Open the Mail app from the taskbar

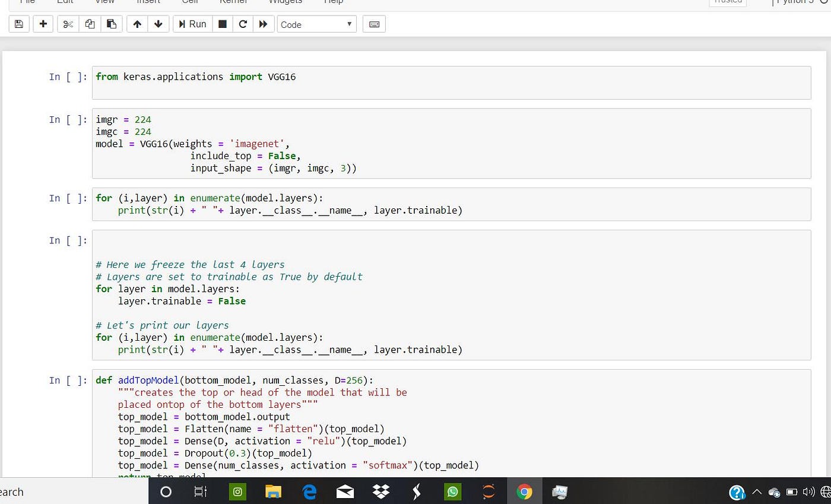[x=345, y=492]
